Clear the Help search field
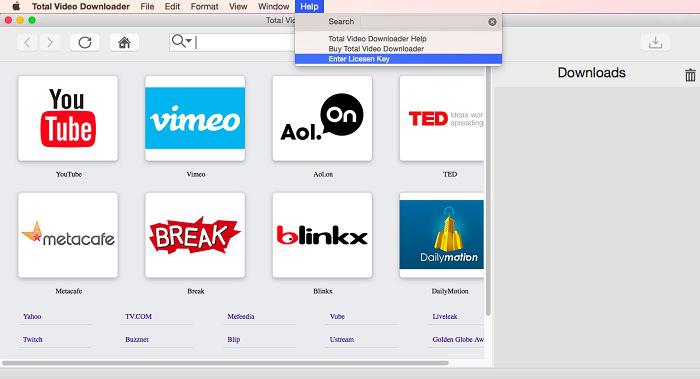700x379 pixels. (492, 22)
